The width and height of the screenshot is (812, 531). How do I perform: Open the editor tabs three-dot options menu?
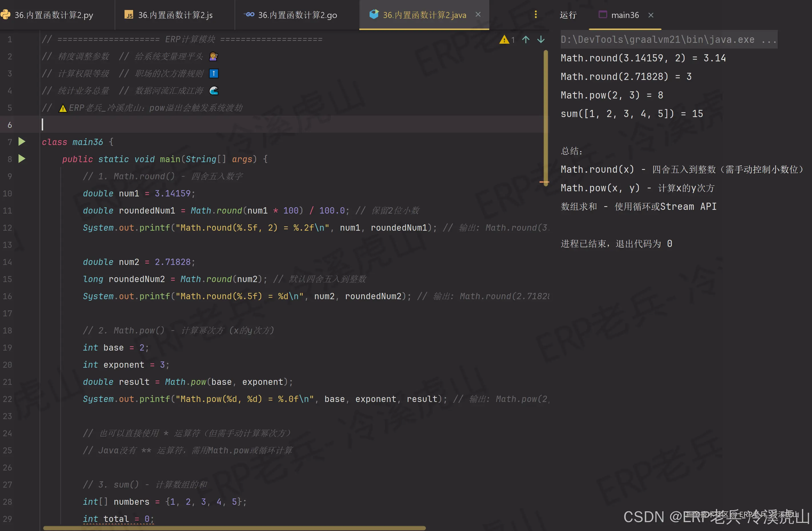tap(536, 15)
